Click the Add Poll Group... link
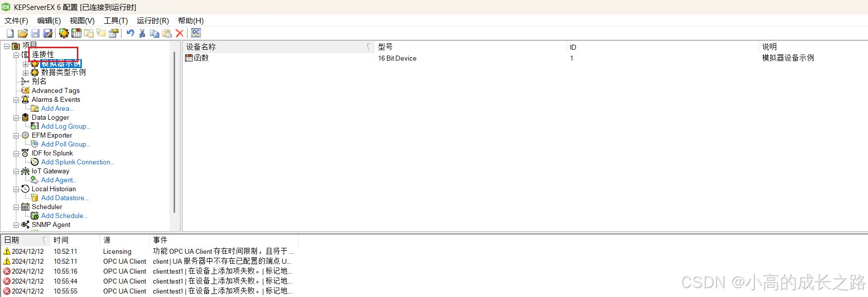This screenshot has height=297, width=868. [66, 144]
